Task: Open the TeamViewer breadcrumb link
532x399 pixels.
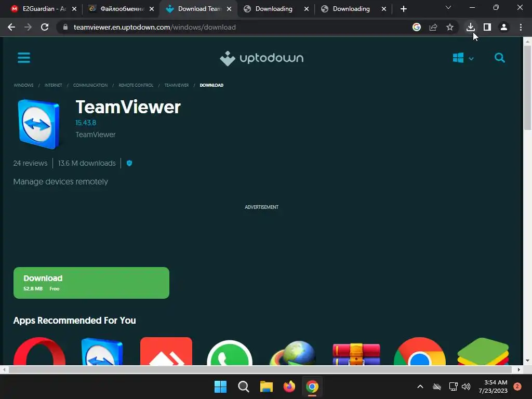Action: [x=177, y=85]
